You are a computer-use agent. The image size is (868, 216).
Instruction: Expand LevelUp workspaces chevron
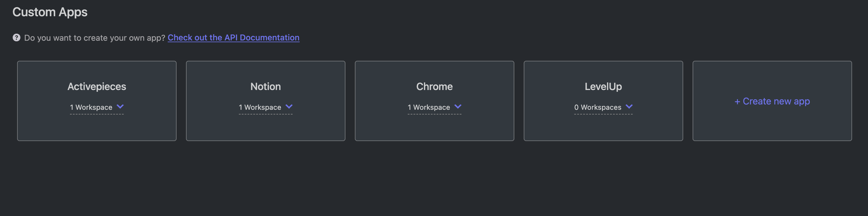pyautogui.click(x=629, y=107)
